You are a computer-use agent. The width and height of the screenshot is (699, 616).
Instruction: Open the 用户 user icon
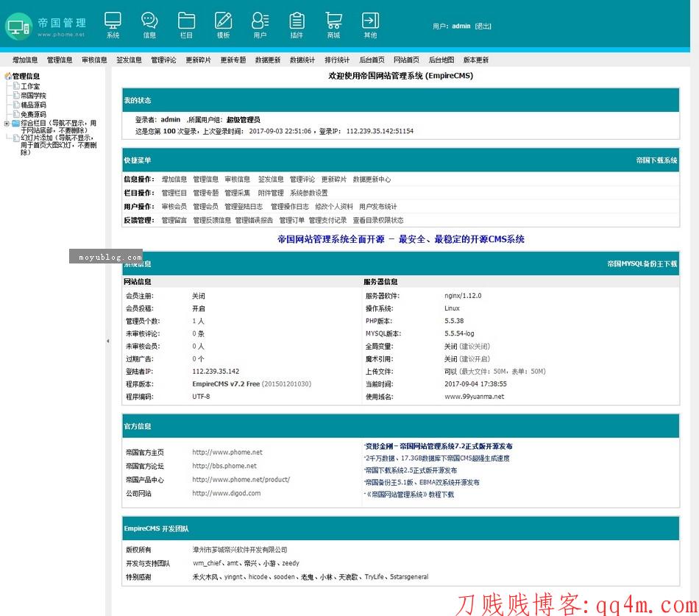click(x=260, y=24)
